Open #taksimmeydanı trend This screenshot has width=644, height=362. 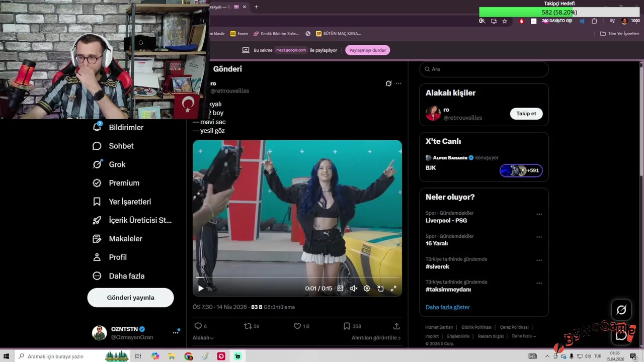pyautogui.click(x=448, y=290)
